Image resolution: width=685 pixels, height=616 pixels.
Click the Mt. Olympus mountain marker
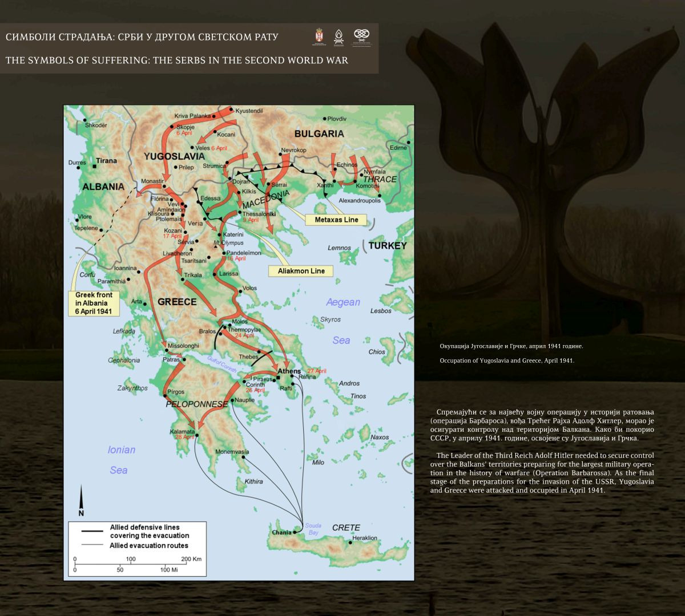point(216,245)
